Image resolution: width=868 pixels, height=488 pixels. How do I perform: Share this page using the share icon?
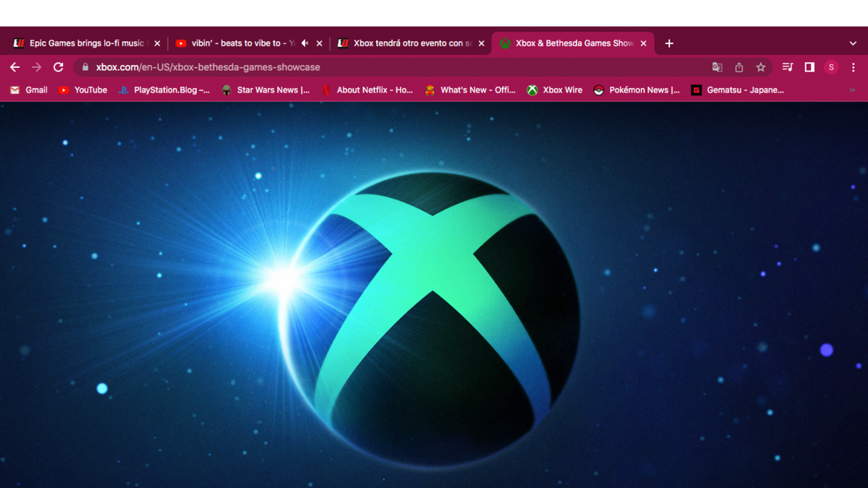tap(739, 67)
